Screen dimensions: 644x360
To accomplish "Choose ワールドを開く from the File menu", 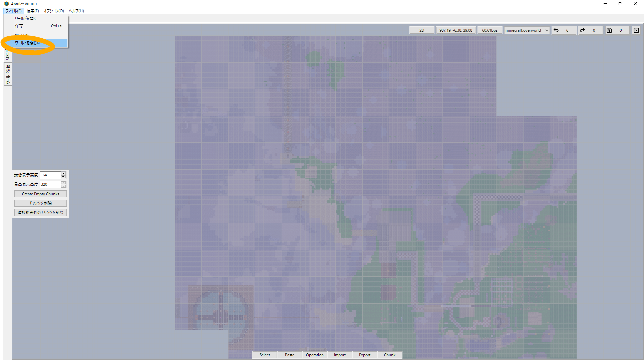I will 25,19.
